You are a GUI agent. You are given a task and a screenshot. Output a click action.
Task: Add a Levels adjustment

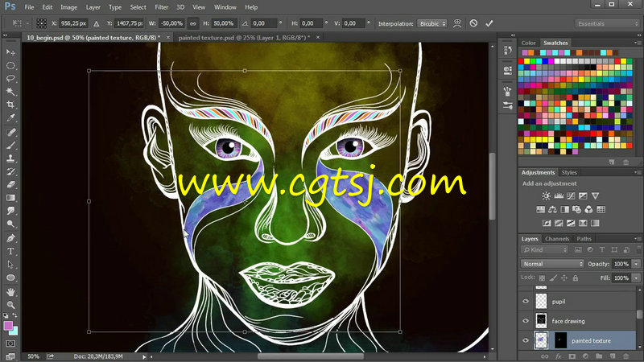(x=559, y=195)
